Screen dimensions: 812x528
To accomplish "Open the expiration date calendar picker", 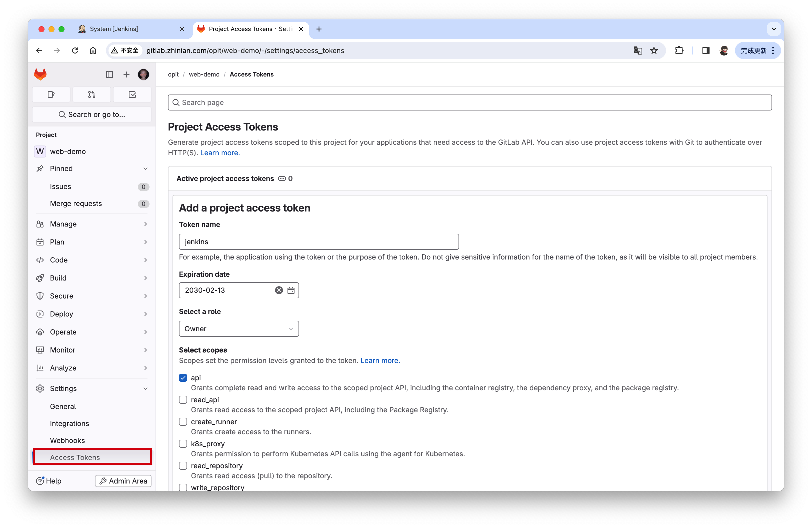I will [291, 290].
